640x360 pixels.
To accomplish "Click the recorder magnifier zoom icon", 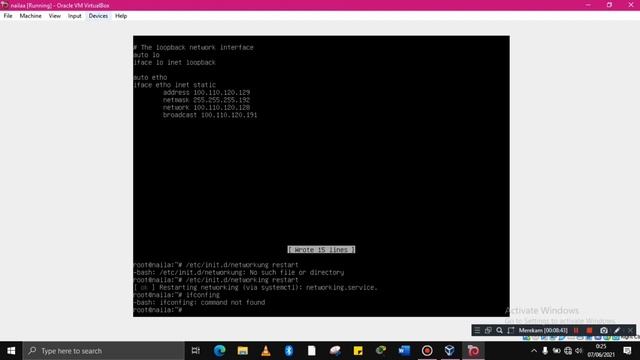I will [x=499, y=331].
